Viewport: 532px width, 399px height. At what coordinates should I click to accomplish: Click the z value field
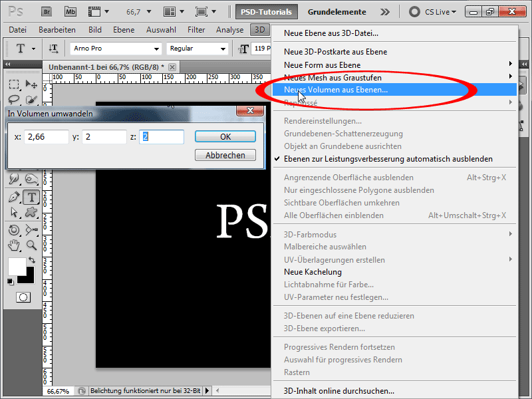[x=162, y=137]
